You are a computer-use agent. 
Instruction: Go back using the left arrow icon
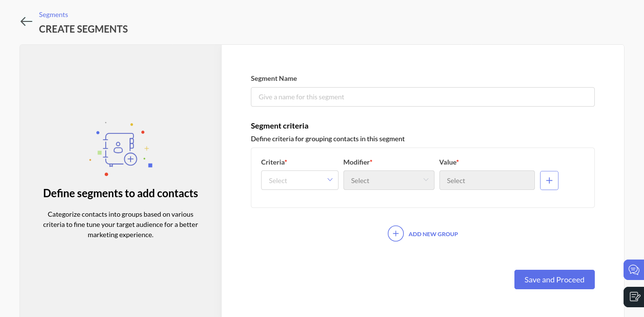(26, 21)
